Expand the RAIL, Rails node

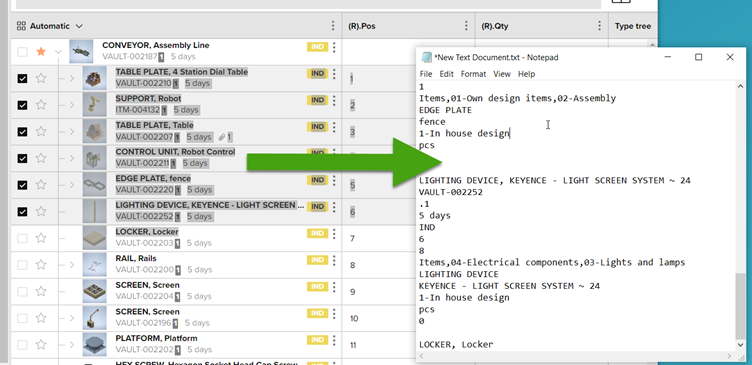point(72,265)
